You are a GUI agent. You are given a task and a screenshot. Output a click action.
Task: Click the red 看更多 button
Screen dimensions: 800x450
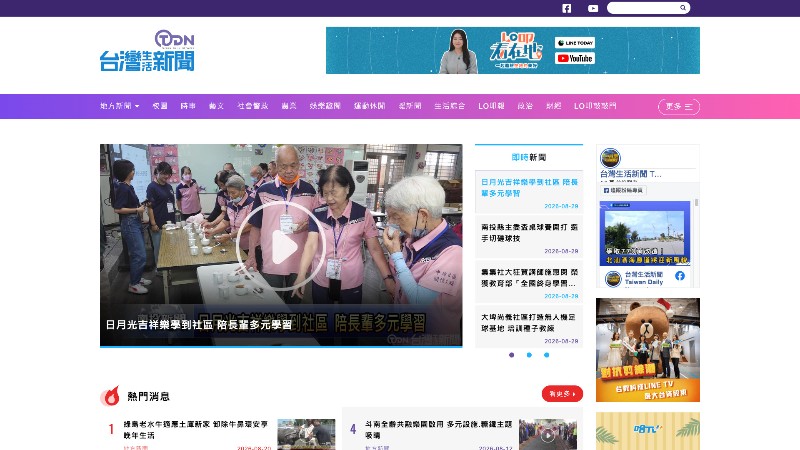[562, 394]
